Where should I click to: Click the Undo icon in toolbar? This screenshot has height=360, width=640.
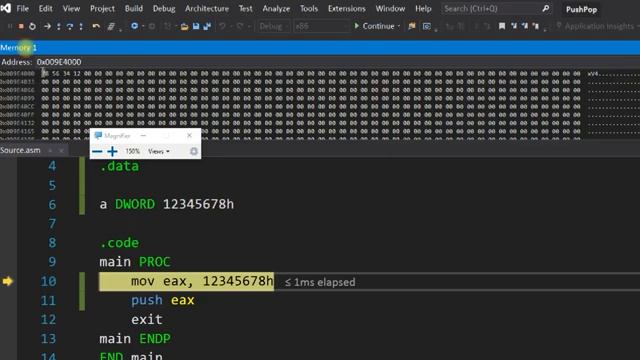(x=222, y=26)
